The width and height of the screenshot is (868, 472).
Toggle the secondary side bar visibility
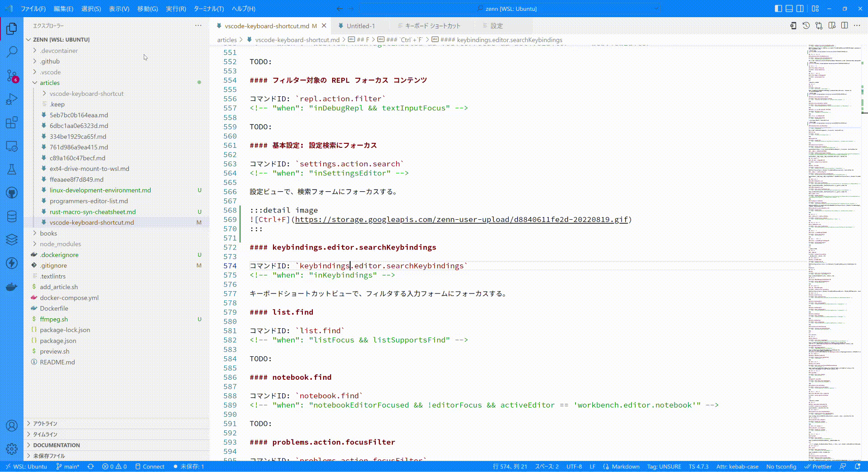(x=800, y=9)
